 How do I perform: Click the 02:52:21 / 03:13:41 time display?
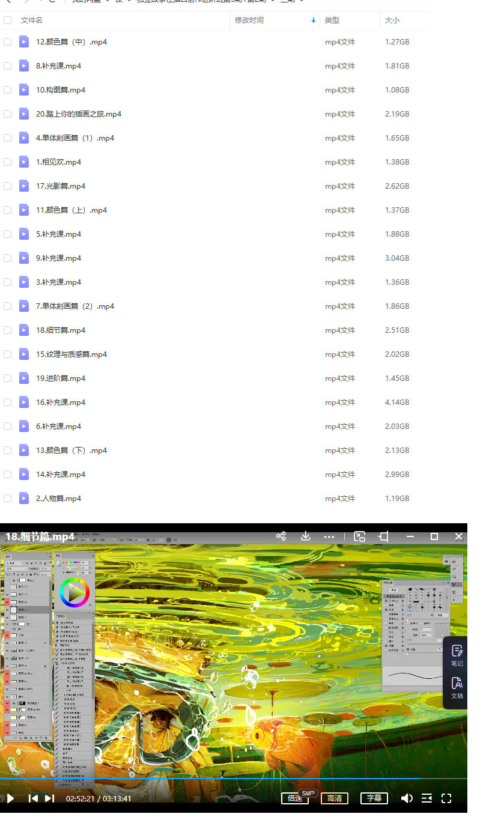(x=99, y=798)
